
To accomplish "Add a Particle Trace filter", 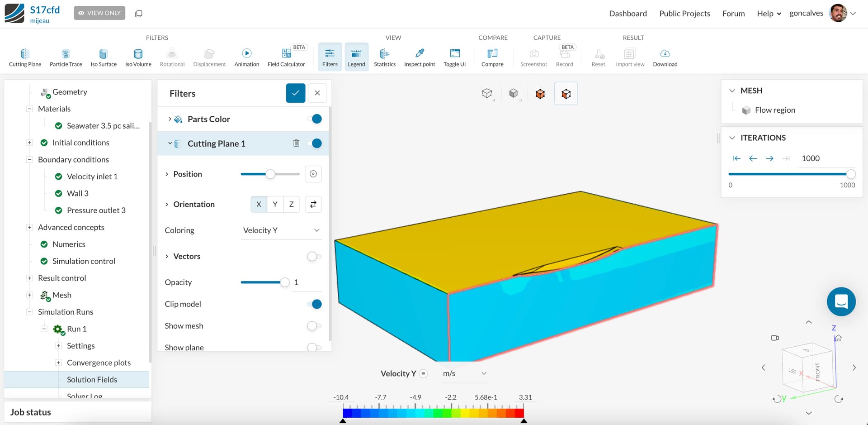I will tap(66, 58).
